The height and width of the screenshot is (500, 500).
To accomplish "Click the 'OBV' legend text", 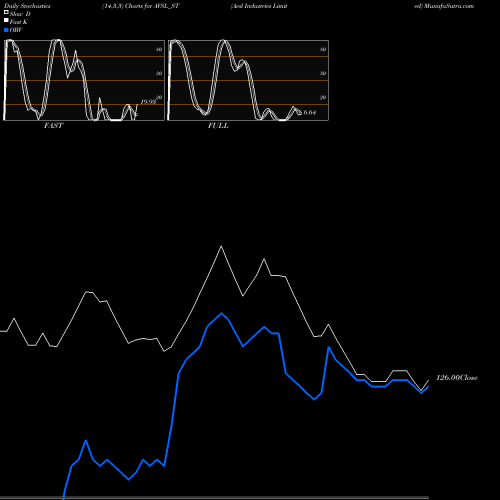I will pyautogui.click(x=16, y=30).
